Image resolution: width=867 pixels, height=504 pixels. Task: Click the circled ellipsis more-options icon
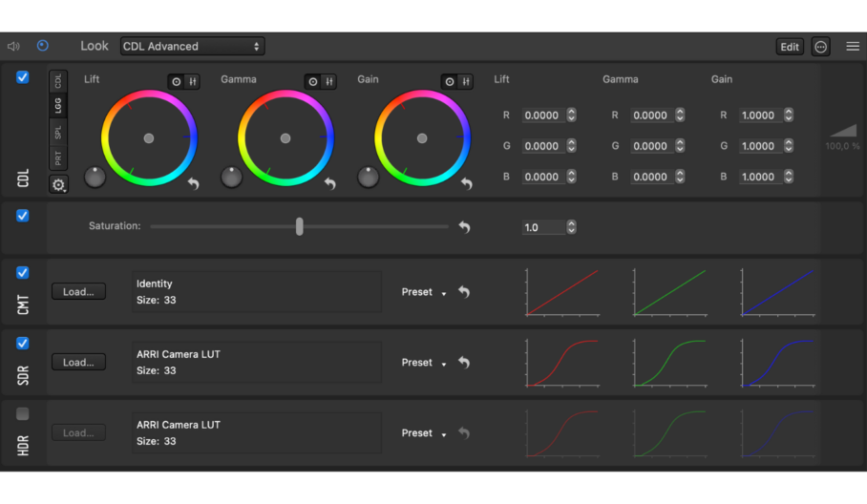(x=821, y=47)
